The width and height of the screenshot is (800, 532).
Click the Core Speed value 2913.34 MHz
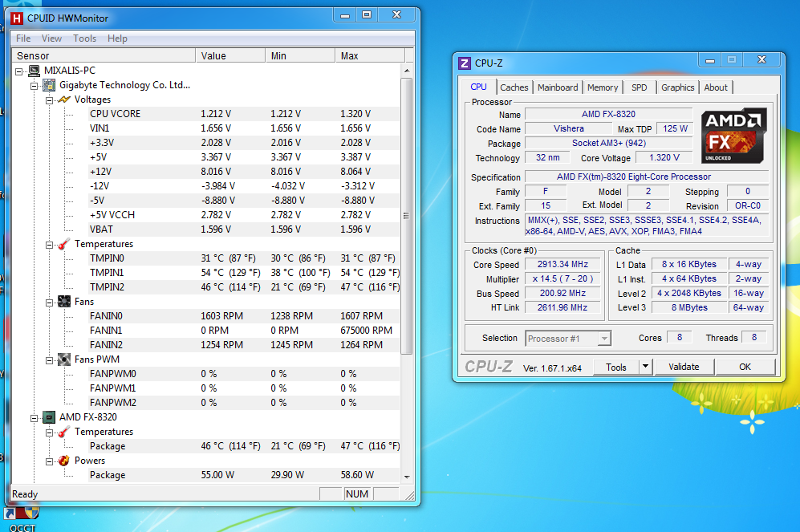[x=562, y=264]
